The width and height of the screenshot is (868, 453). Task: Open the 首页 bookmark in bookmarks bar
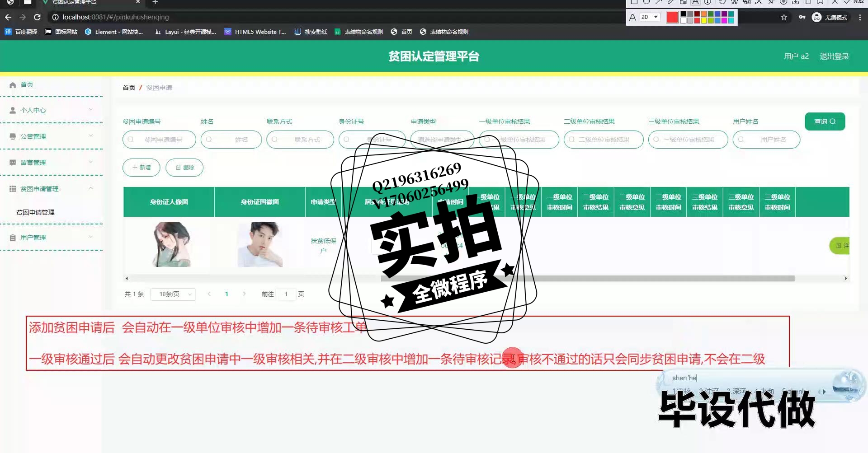[x=401, y=32]
